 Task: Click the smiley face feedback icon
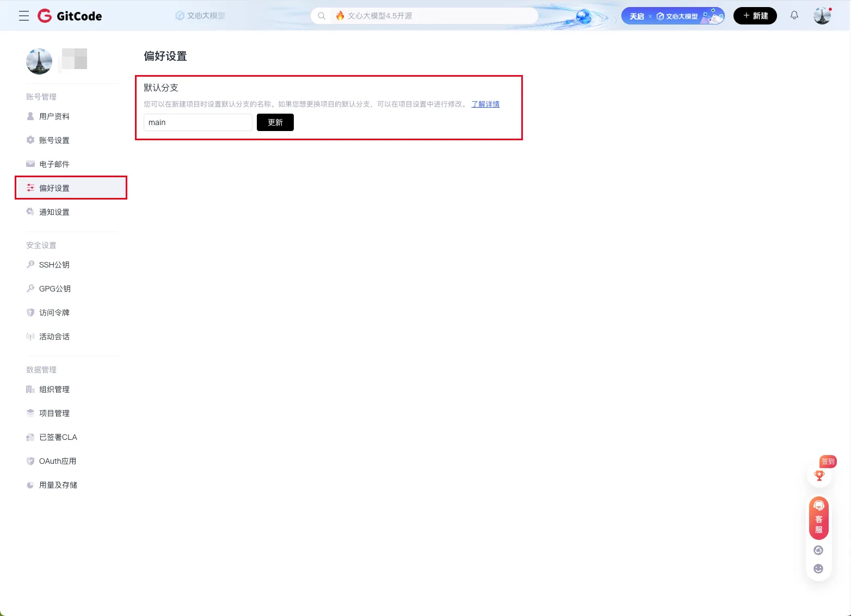coord(818,569)
